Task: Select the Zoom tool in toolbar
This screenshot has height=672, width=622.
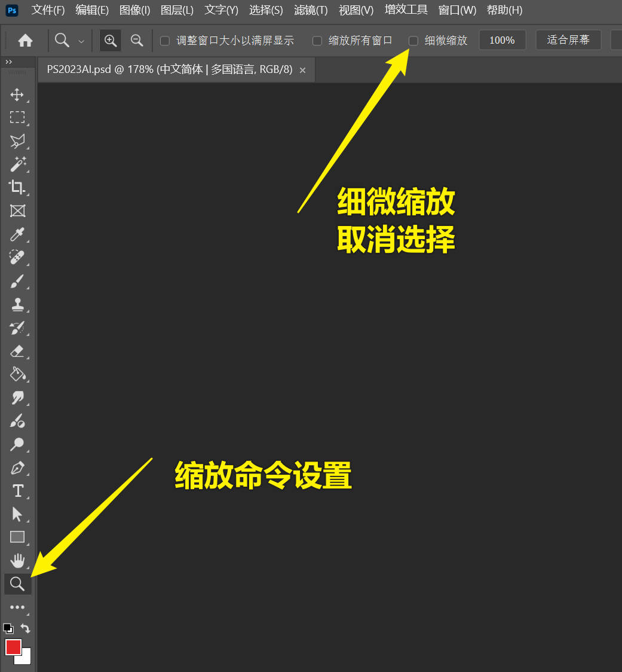Action: (x=17, y=584)
